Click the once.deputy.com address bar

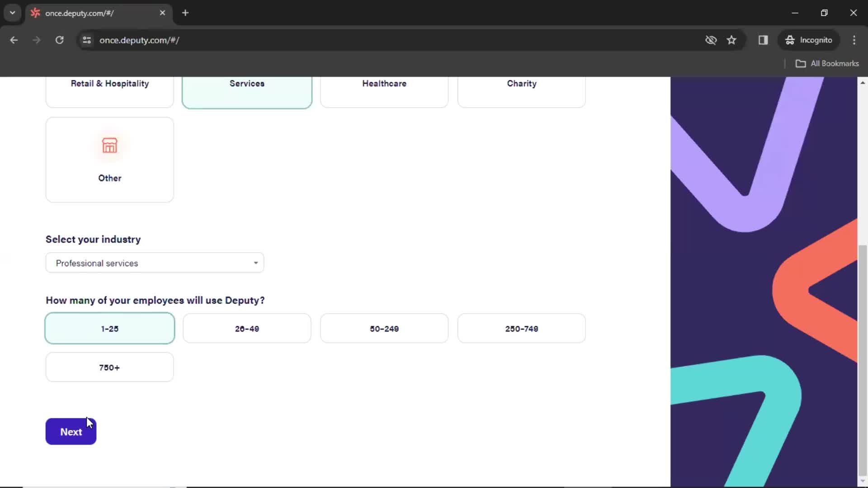pyautogui.click(x=140, y=40)
